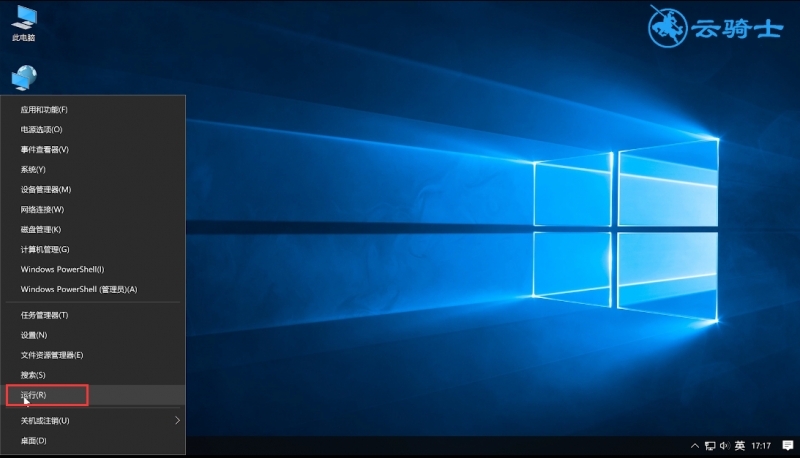The height and width of the screenshot is (458, 800).
Task: Open 磁盘管理(K)
Action: pyautogui.click(x=95, y=230)
